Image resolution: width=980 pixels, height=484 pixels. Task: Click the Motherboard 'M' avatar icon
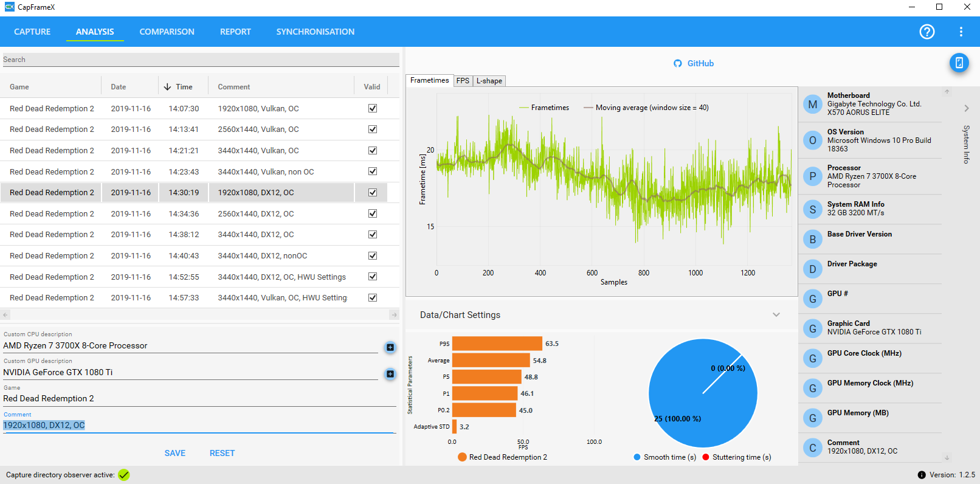812,105
